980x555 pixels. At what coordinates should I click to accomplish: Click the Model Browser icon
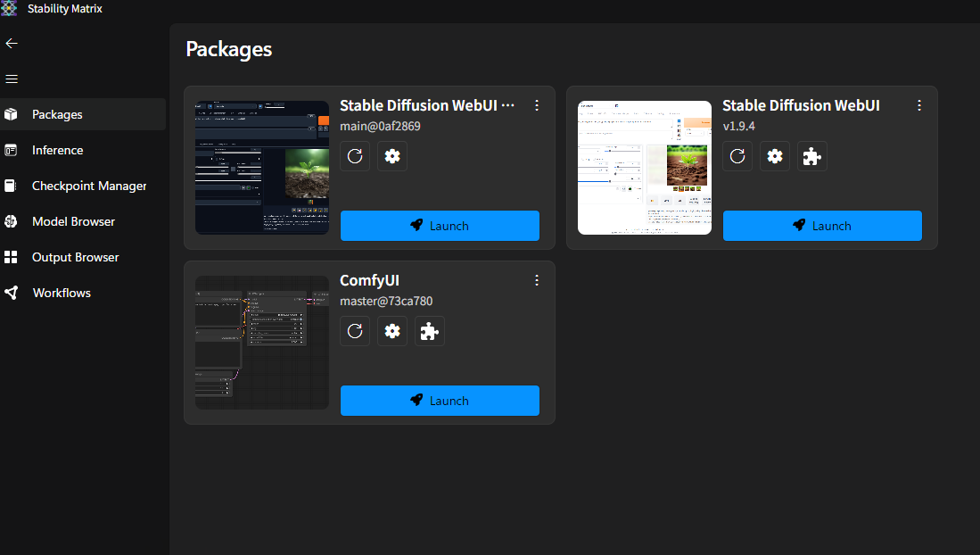11,221
